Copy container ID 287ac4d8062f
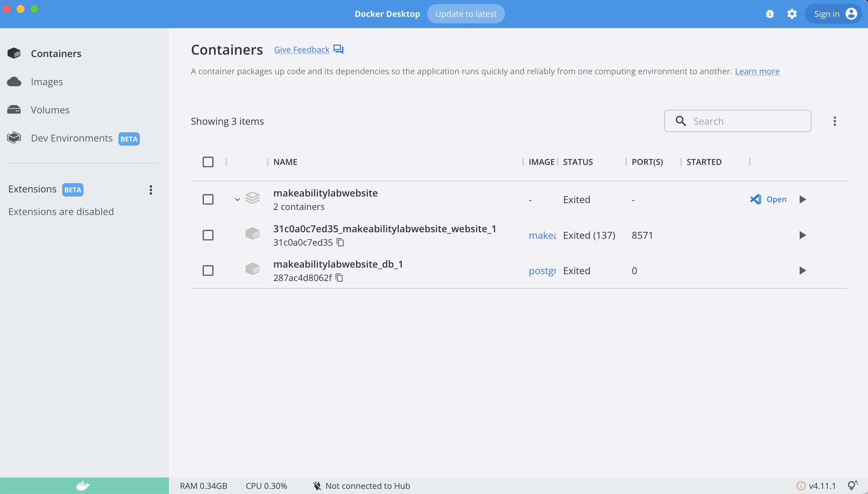This screenshot has height=494, width=868. 339,278
